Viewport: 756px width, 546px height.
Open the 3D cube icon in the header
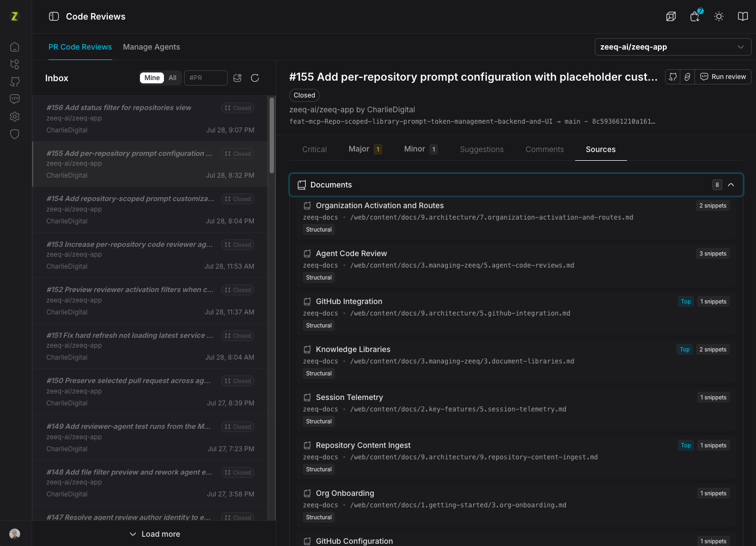tap(671, 16)
